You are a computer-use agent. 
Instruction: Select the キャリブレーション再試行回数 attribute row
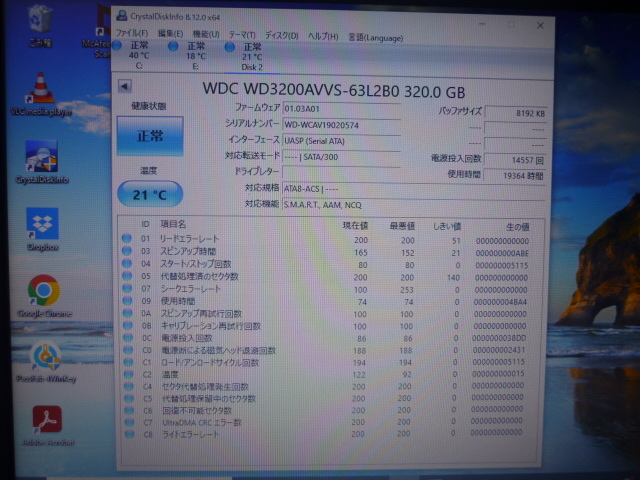click(328, 326)
